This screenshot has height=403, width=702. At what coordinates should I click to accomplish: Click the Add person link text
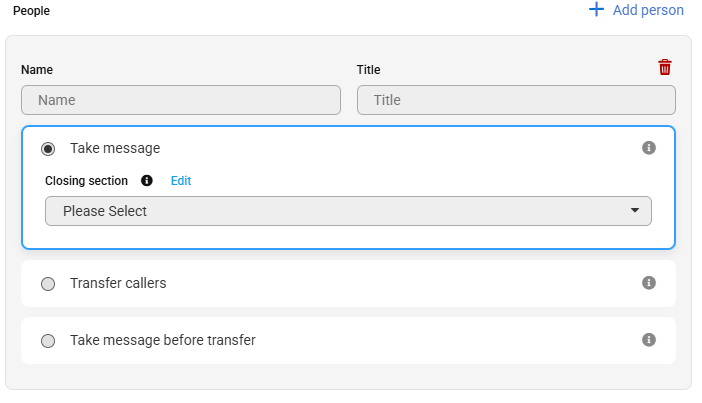coord(648,10)
